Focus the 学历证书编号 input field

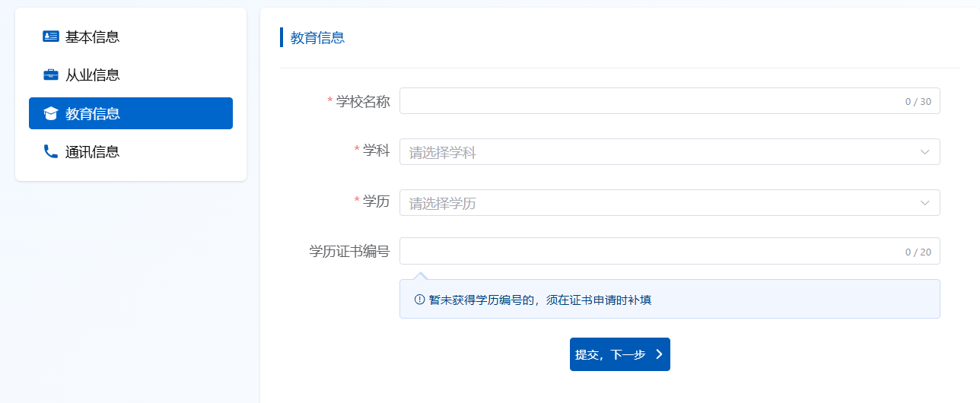point(647,251)
